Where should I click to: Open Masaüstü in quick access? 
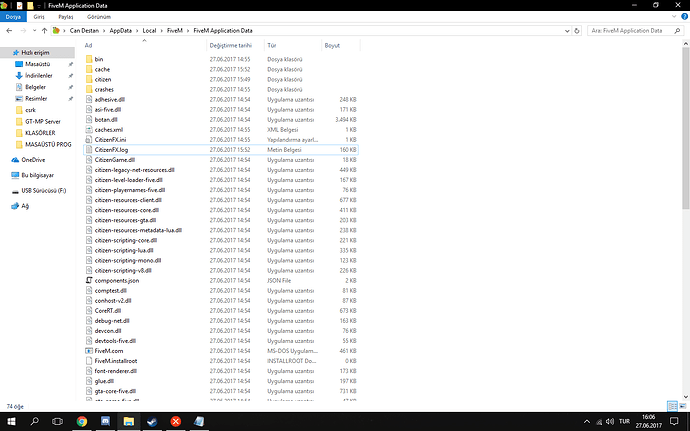[37, 64]
